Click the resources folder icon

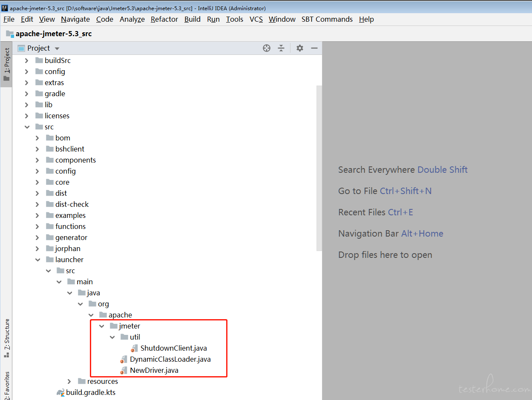[x=81, y=381]
